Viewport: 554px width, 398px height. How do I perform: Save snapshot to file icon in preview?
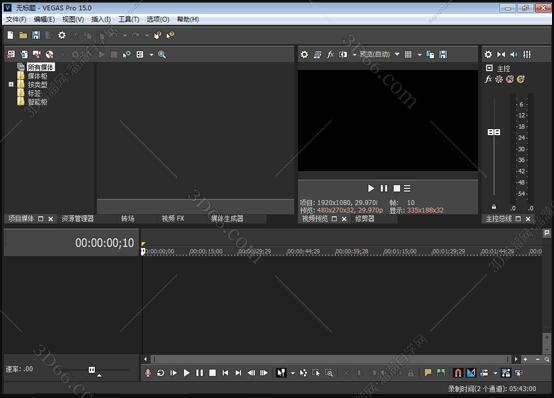click(443, 54)
